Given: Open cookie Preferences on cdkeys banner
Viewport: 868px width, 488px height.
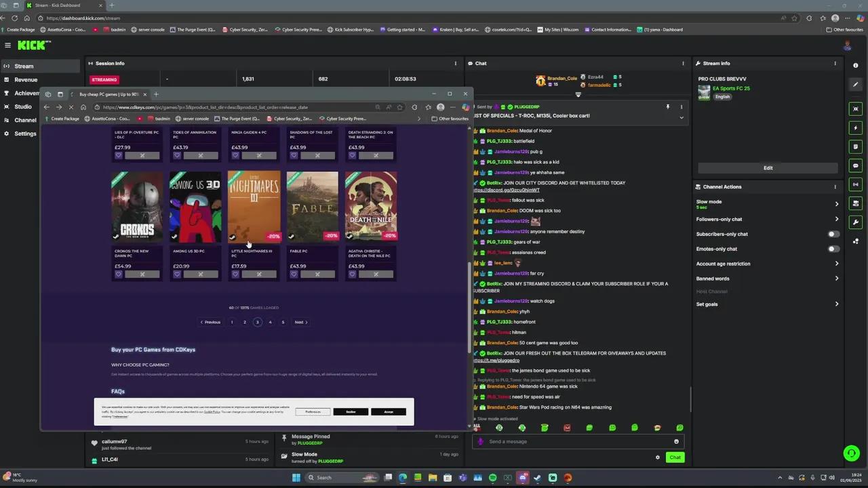Looking at the screenshot, I should tap(313, 412).
